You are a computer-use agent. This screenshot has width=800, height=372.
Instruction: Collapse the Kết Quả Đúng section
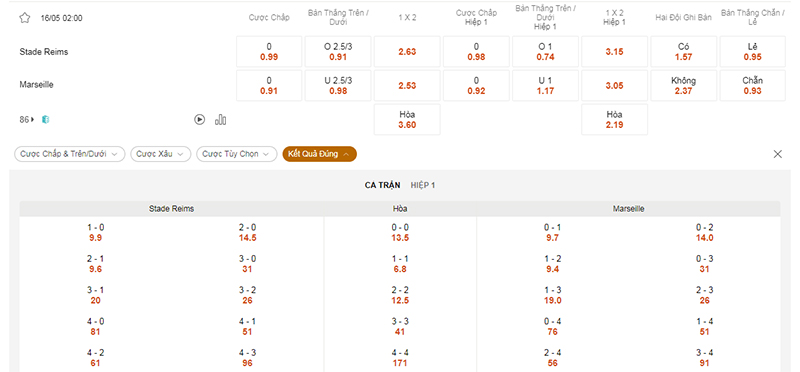click(319, 154)
